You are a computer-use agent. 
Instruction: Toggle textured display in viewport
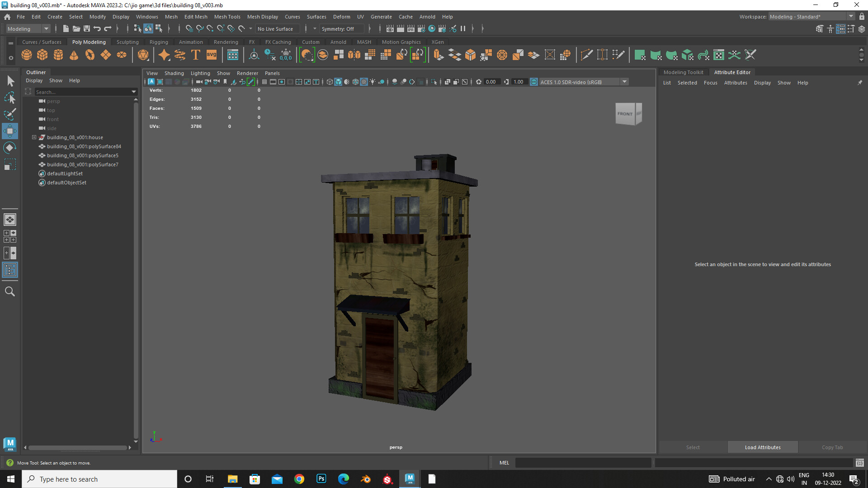pyautogui.click(x=364, y=82)
